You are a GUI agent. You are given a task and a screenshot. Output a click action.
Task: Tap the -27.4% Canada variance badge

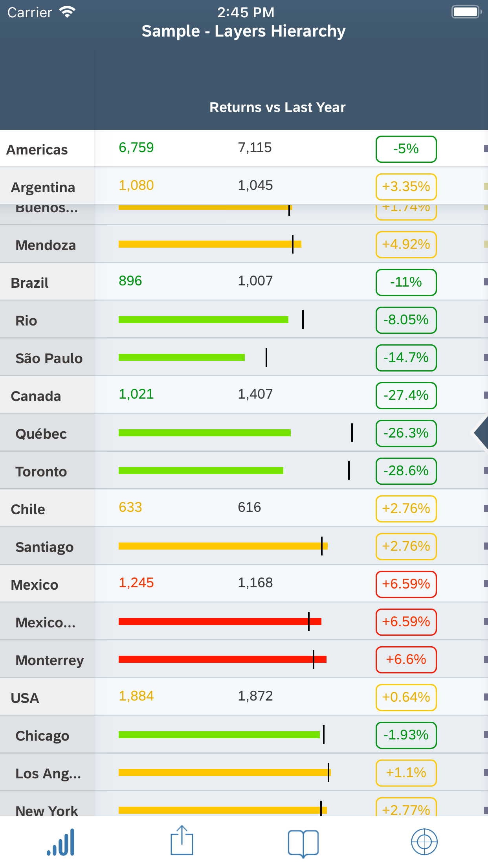point(406,395)
